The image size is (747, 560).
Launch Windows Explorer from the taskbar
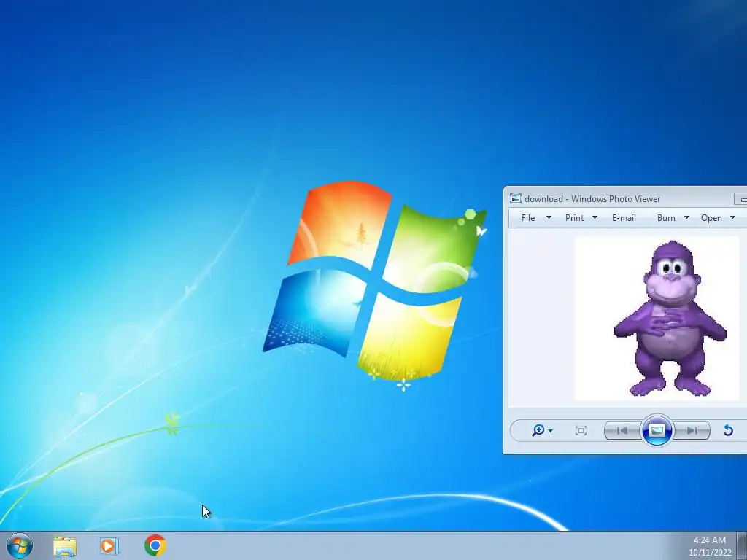(65, 545)
